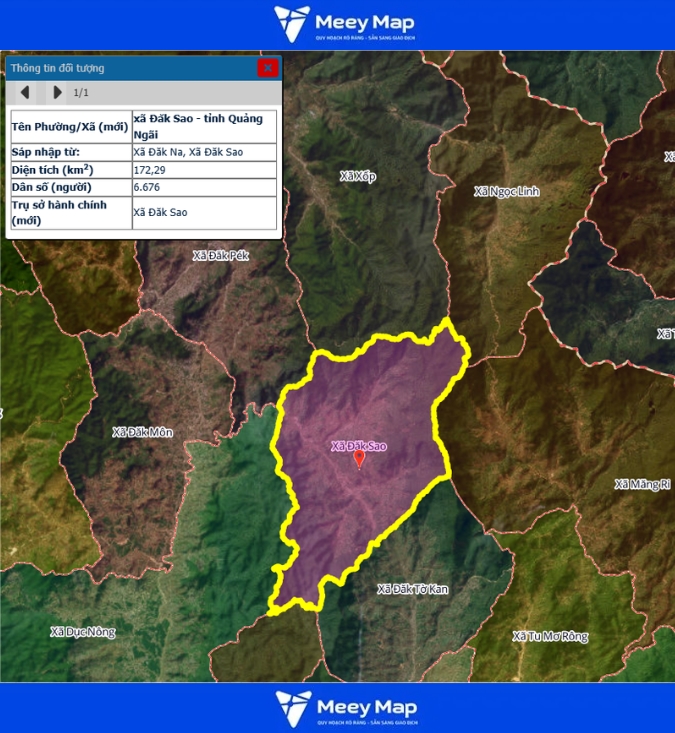Click the Xã Dục Nông map label

point(83,632)
